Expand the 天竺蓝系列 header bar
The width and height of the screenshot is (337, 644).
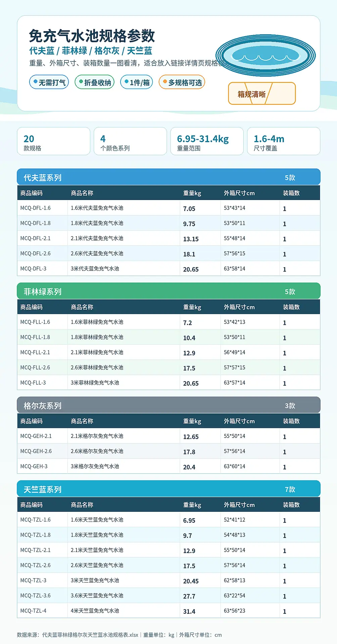(x=168, y=489)
